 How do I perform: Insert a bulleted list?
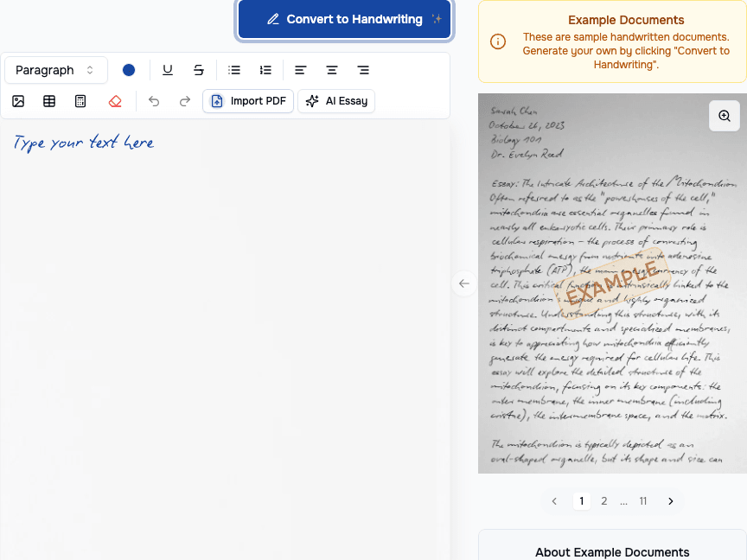click(x=234, y=70)
